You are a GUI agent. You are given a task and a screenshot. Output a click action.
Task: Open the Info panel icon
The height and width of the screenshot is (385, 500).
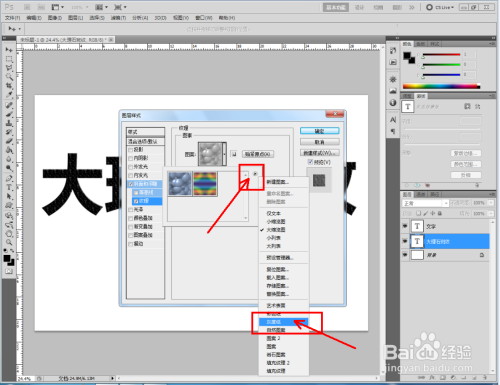point(393,103)
